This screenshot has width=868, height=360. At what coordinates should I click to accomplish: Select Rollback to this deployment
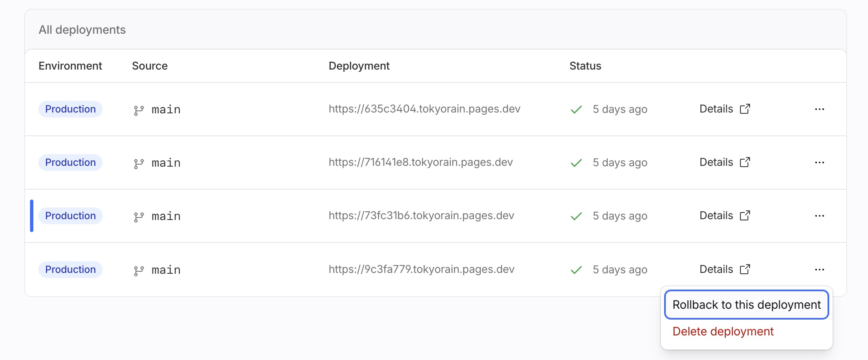click(x=746, y=305)
